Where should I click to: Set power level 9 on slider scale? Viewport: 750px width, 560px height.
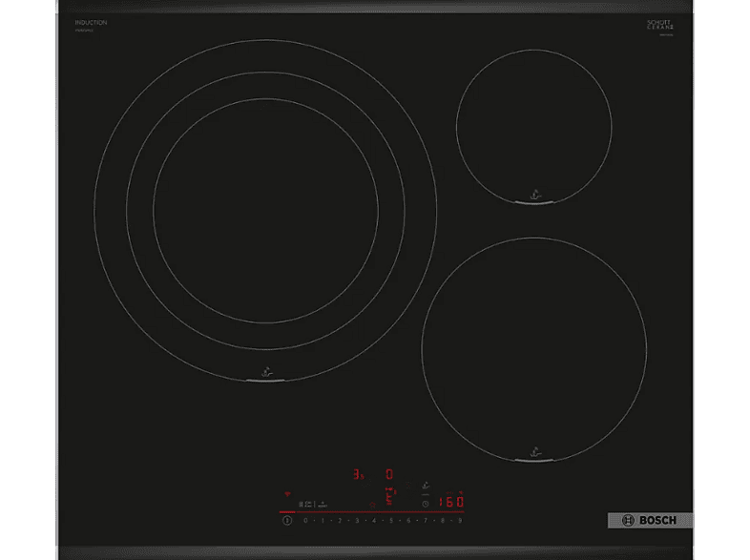(460, 521)
